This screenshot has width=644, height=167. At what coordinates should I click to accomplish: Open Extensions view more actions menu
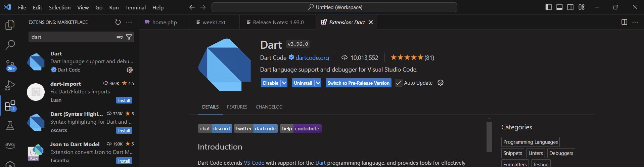(x=129, y=22)
